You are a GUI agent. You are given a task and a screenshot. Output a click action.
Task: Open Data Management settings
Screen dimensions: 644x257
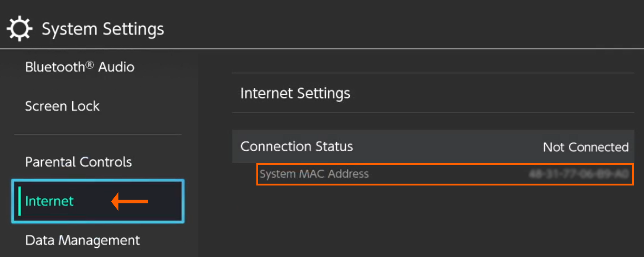[82, 240]
